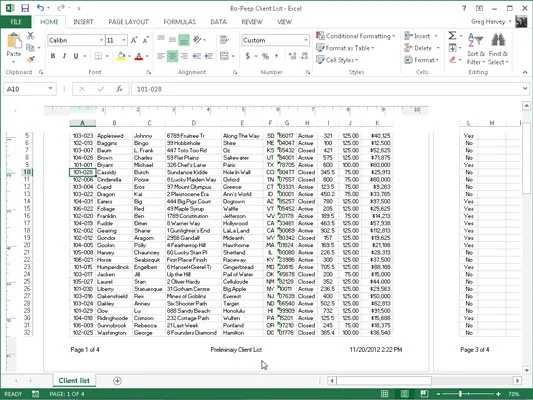Click the Merge & Center icon

tap(224, 56)
